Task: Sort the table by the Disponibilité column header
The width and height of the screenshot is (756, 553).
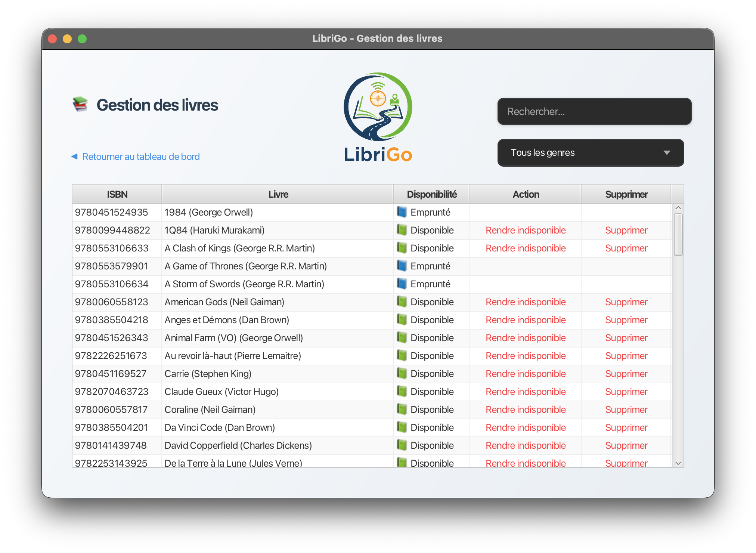Action: click(431, 194)
